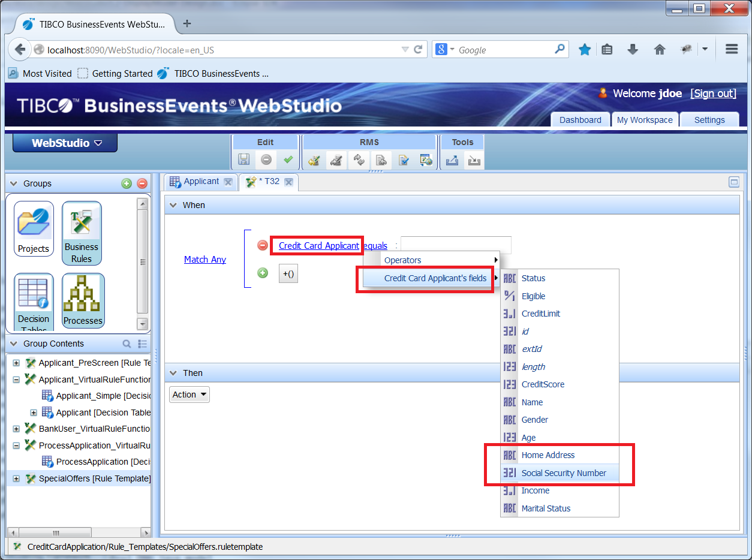Switch to the Applicant editor tab
The height and width of the screenshot is (560, 752).
[201, 181]
